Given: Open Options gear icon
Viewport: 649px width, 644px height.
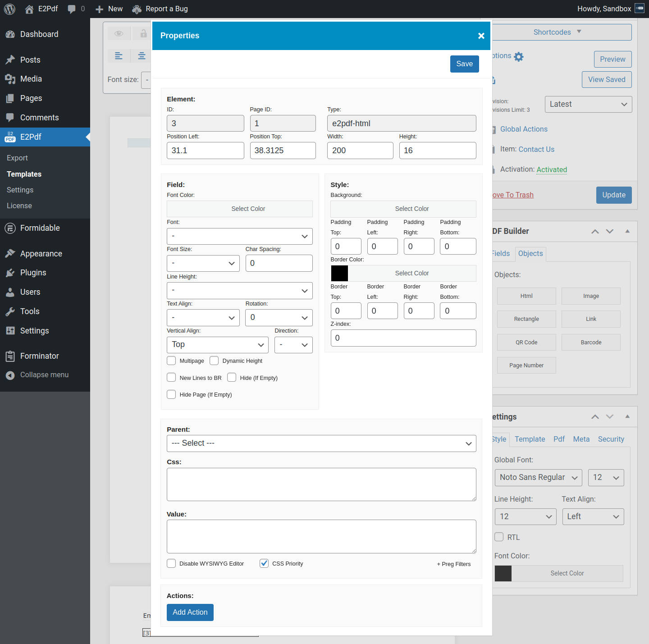Looking at the screenshot, I should tap(519, 57).
